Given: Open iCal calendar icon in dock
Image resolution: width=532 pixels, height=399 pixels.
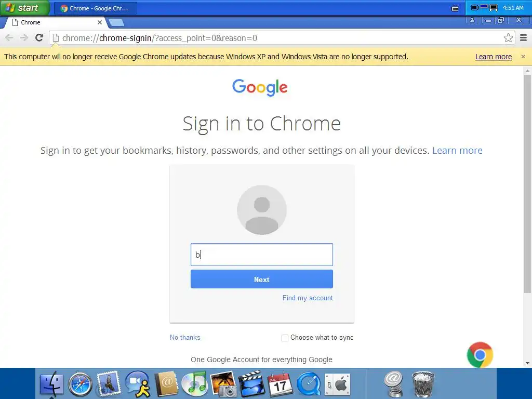Looking at the screenshot, I should point(280,384).
